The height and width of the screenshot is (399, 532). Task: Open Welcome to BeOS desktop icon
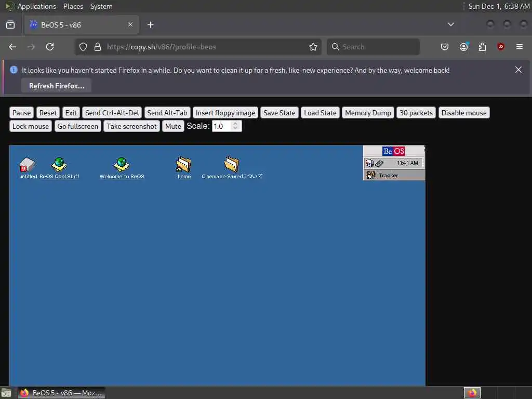(122, 165)
